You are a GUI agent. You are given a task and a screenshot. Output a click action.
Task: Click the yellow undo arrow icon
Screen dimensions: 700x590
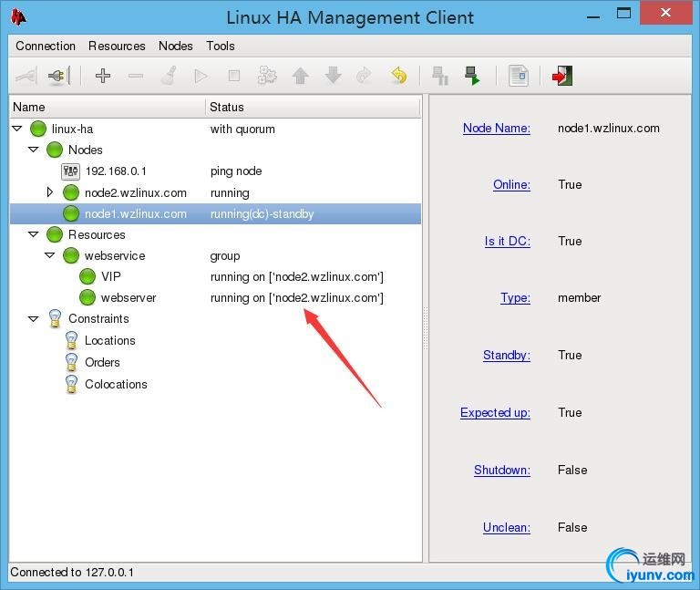398,76
